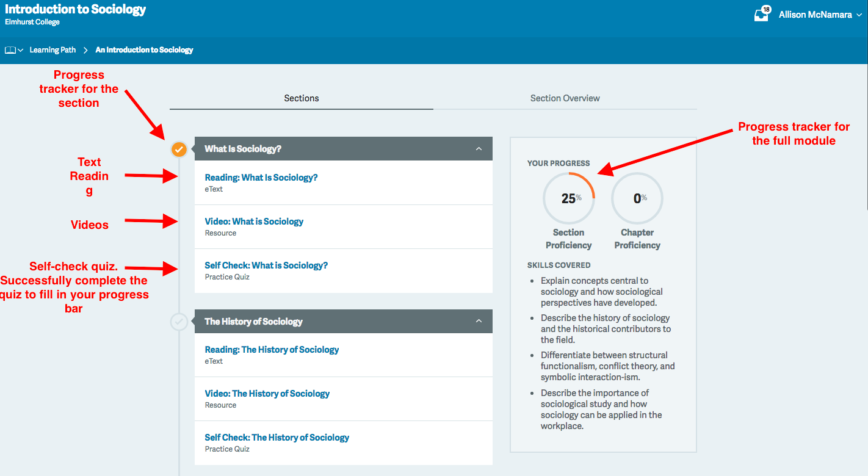The height and width of the screenshot is (476, 868).
Task: Open the inbox notifications icon
Action: 761,16
